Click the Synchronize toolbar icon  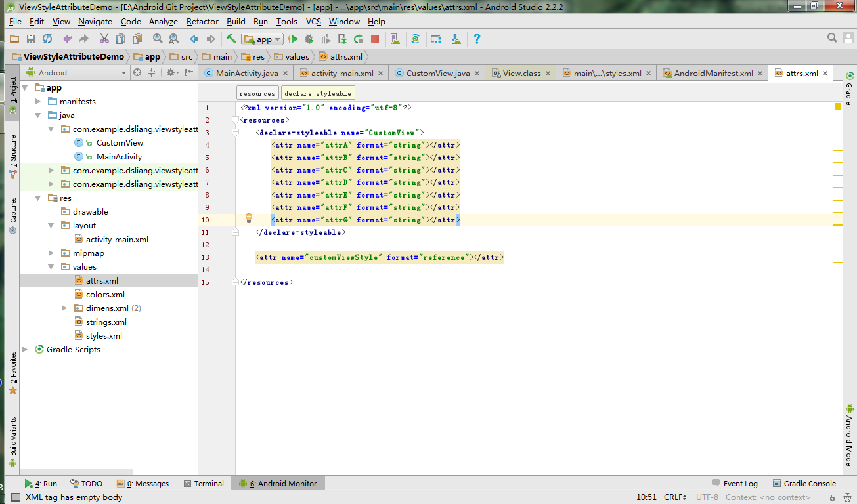pyautogui.click(x=47, y=39)
